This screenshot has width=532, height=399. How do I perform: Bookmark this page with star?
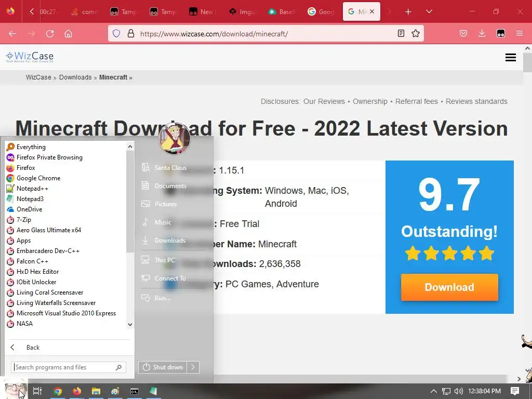coord(415,33)
